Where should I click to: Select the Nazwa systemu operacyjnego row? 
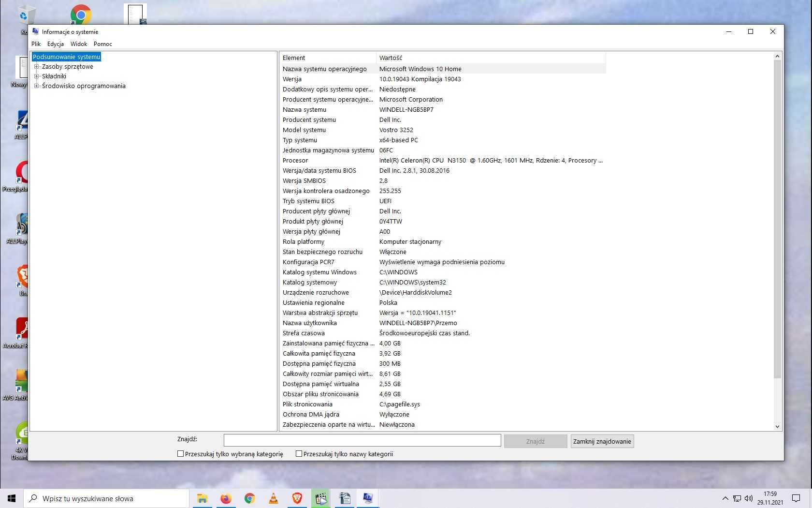pos(443,69)
